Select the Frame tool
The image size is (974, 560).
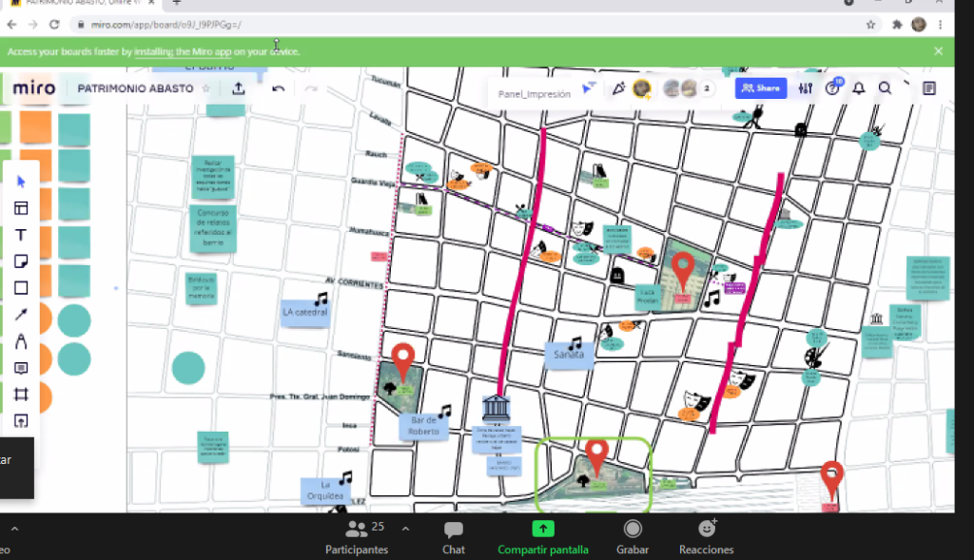pos(21,395)
